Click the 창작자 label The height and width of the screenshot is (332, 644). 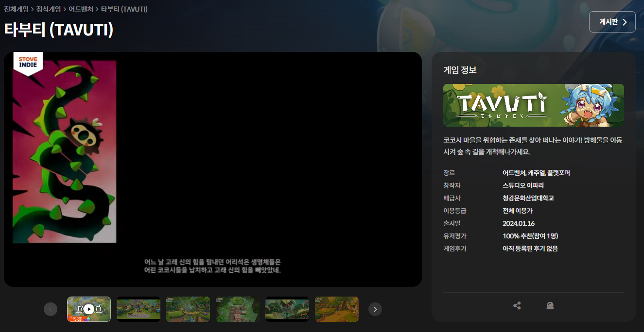pos(452,185)
